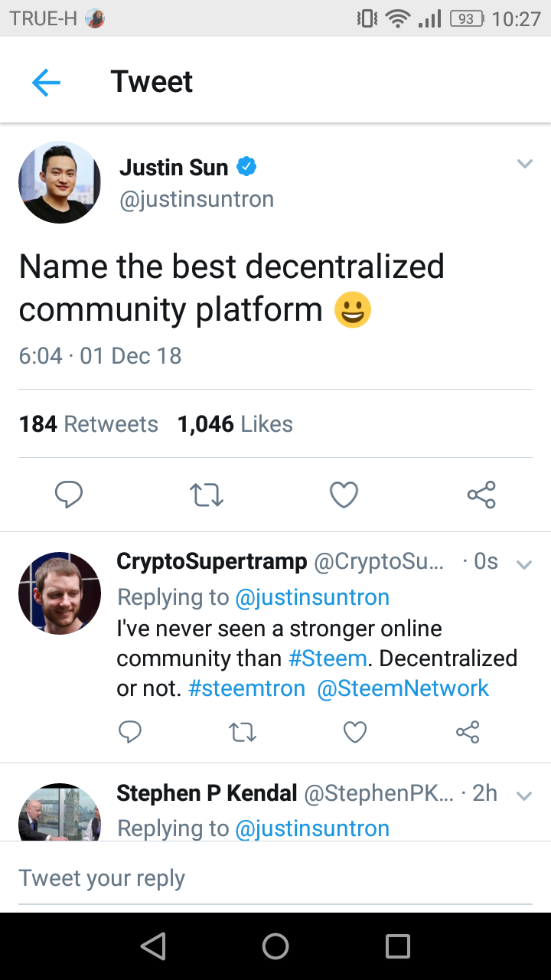Tap the back arrow to leave Tweet
Viewport: 551px width, 980px height.
(46, 82)
